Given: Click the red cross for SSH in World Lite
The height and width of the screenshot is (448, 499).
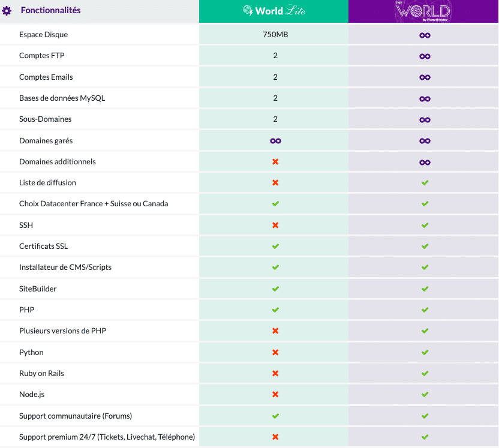Looking at the screenshot, I should coord(275,225).
